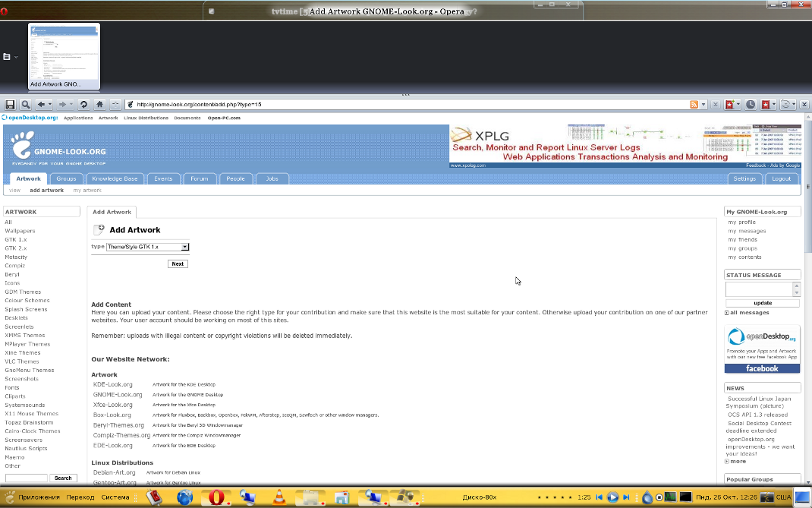The image size is (812, 508).
Task: Click the 'view' submenu link
Action: click(x=14, y=191)
